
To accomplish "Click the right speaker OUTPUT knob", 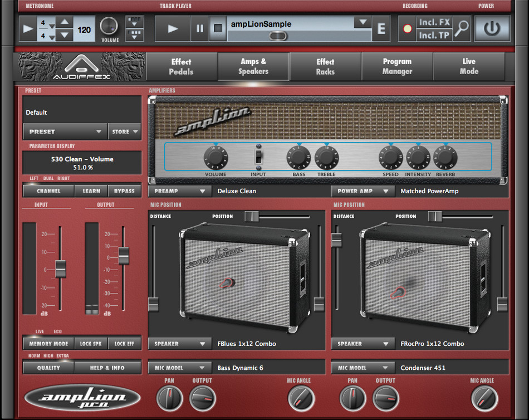I will (x=386, y=398).
